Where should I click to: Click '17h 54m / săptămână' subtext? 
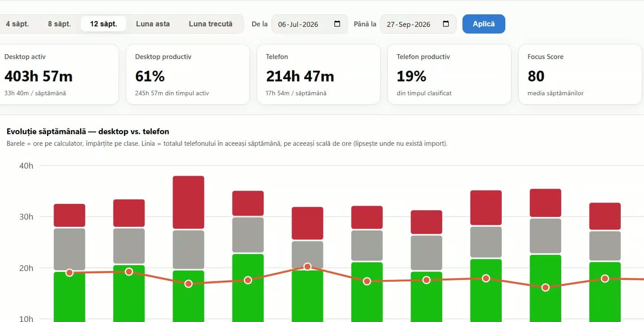[x=296, y=93]
